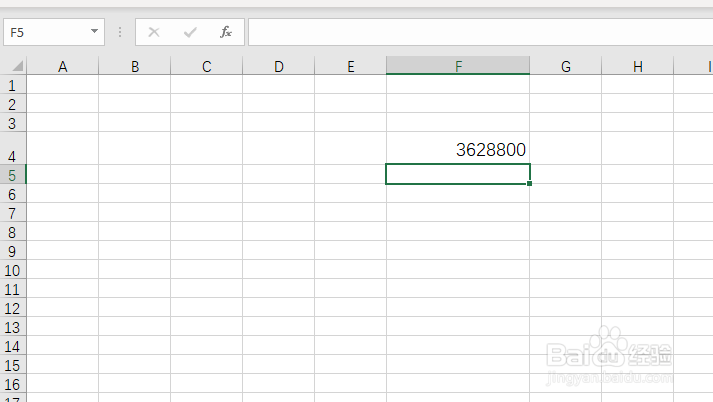Select row 1 header
The image size is (713, 402).
[x=13, y=85]
